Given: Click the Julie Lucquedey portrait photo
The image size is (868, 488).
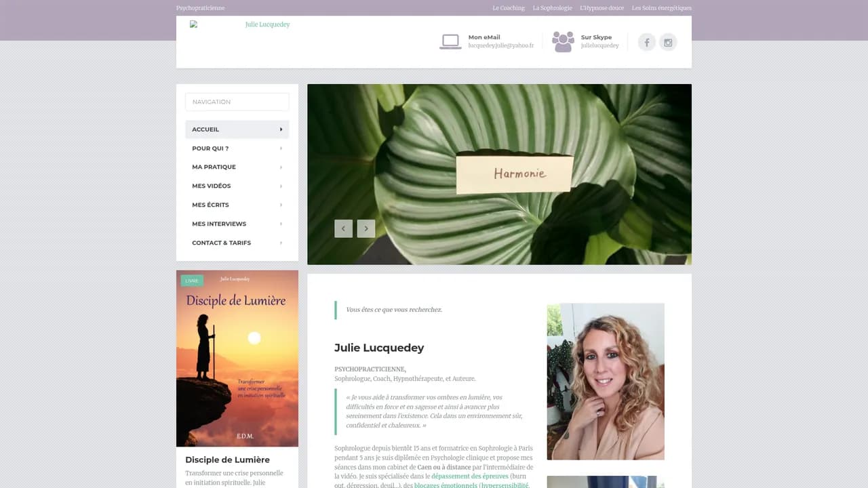Looking at the screenshot, I should coord(606,382).
